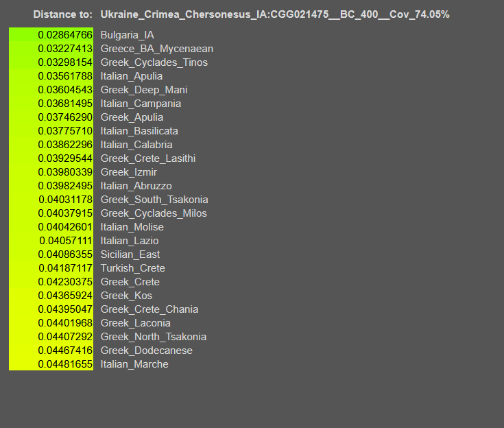The image size is (504, 428).
Task: Select Greek_Kos label
Action: click(x=126, y=296)
